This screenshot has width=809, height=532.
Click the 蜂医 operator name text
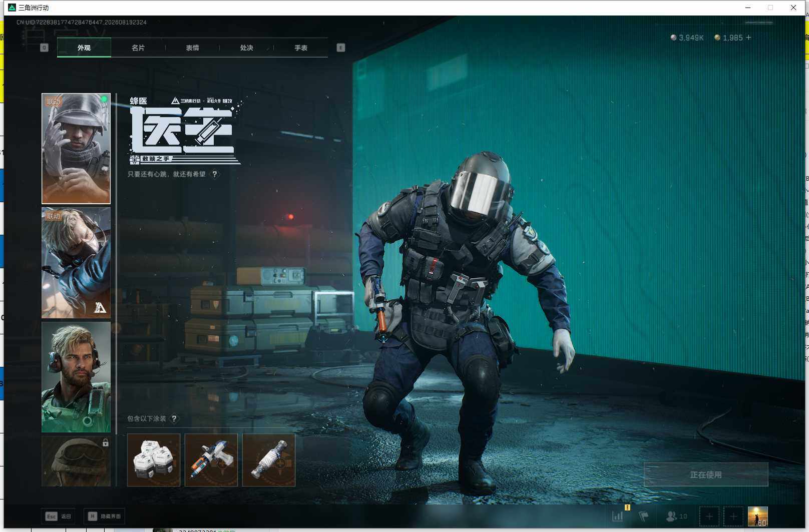[139, 101]
